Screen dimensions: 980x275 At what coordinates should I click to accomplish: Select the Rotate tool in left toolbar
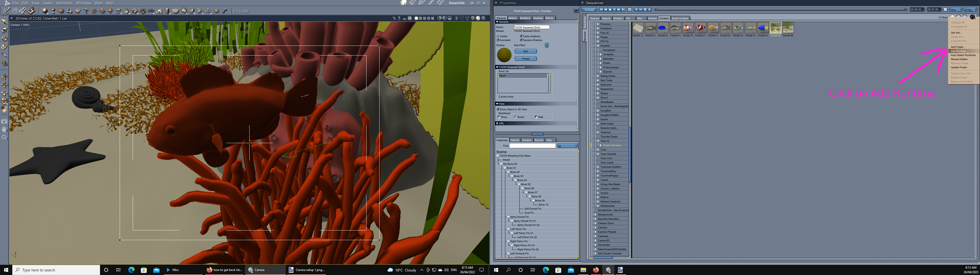coord(5,38)
